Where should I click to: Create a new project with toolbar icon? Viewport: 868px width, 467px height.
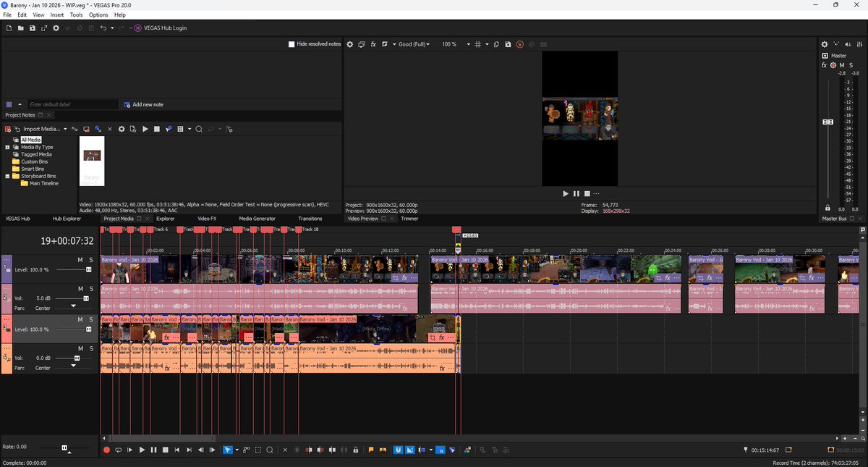pyautogui.click(x=9, y=28)
